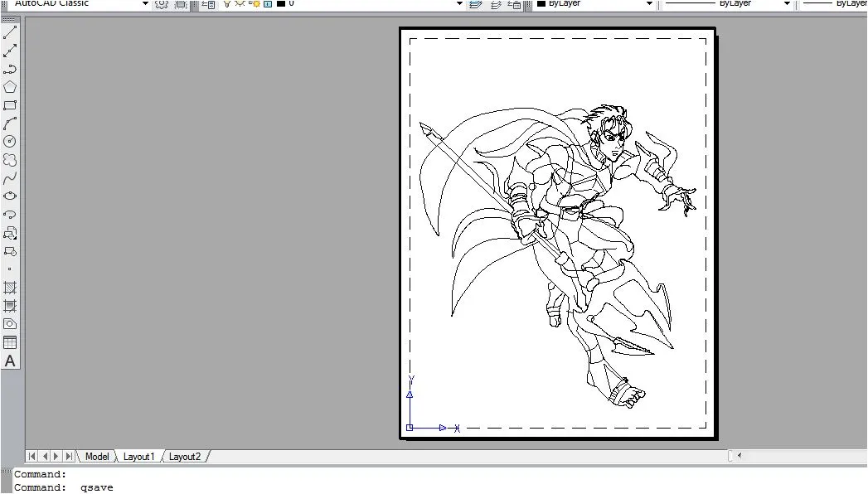This screenshot has width=868, height=494.
Task: Open Layer Properties Manager
Action: (x=208, y=4)
